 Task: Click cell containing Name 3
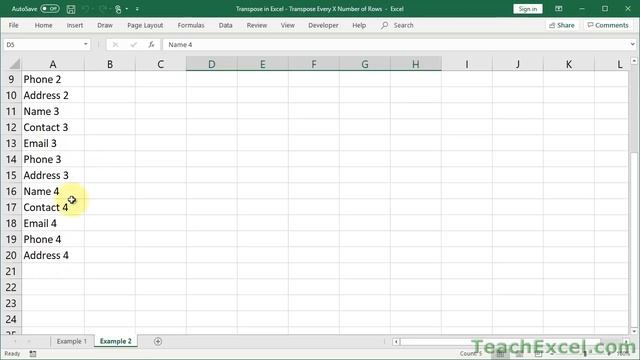(53, 111)
